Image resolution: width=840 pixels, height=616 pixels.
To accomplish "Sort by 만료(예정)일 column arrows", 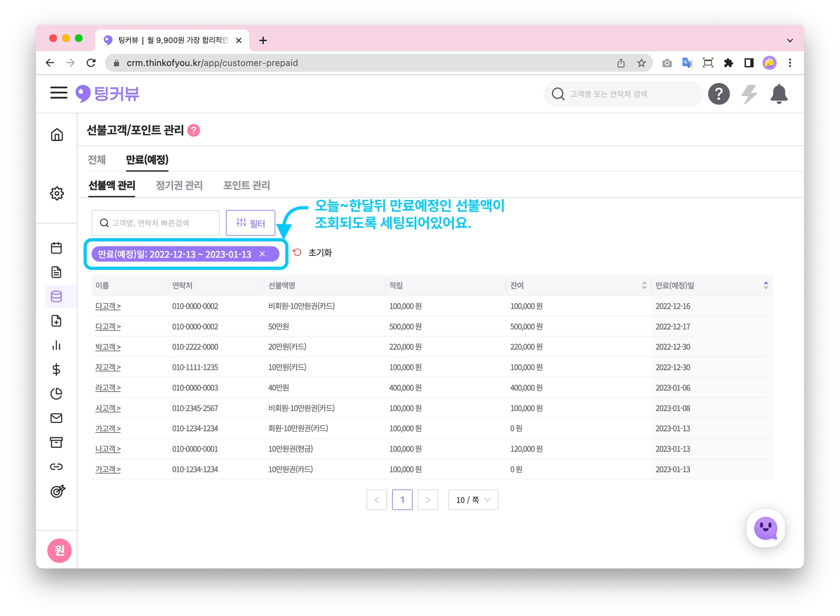I will [x=765, y=285].
